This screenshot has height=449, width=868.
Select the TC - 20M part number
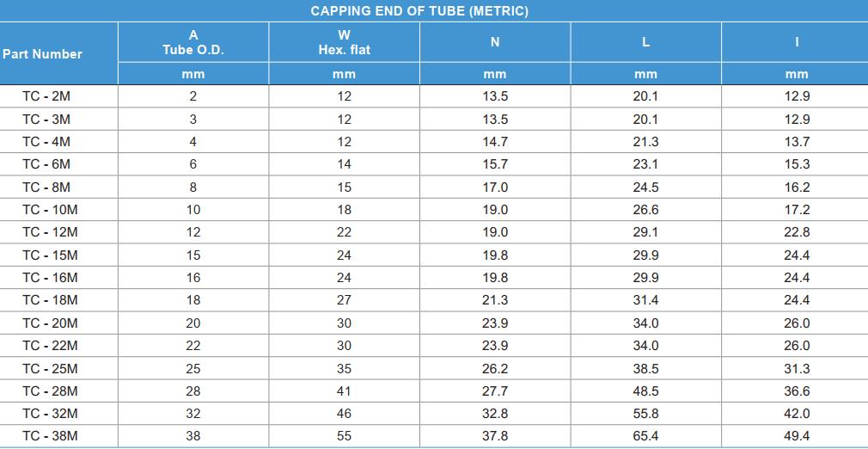(x=50, y=323)
